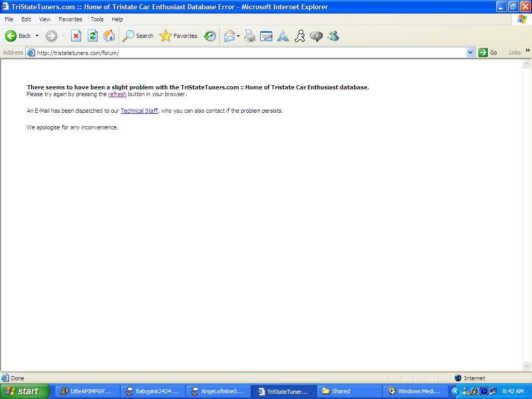Open the Favorites pane with star button

(x=179, y=36)
